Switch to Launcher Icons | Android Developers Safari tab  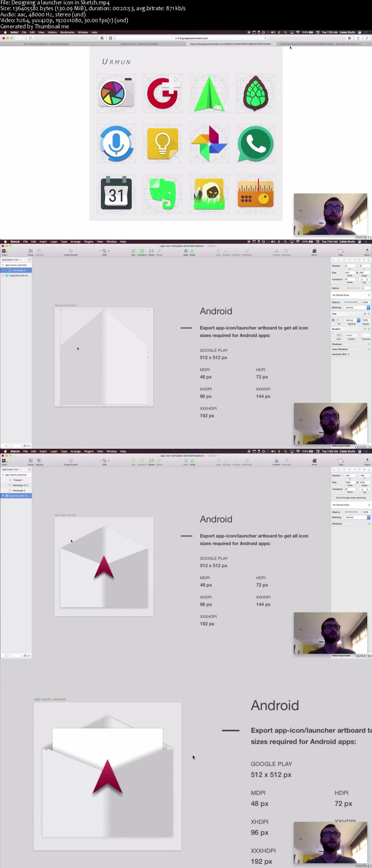[x=139, y=44]
